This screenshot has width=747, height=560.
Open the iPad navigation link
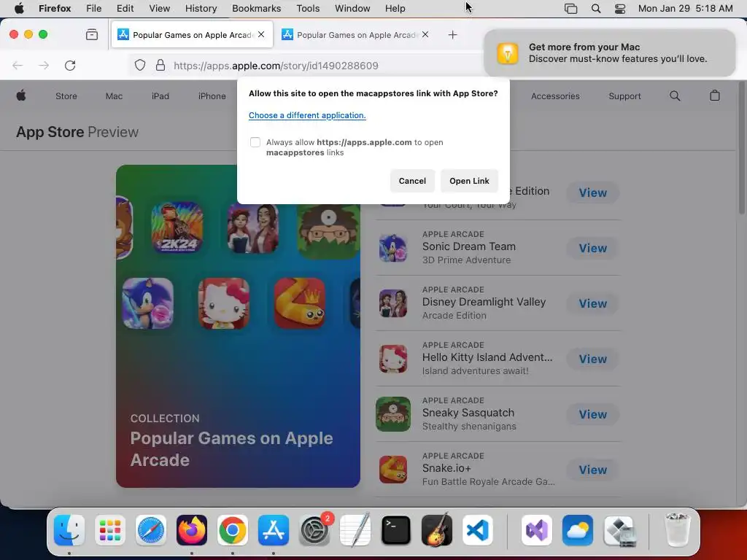click(160, 96)
